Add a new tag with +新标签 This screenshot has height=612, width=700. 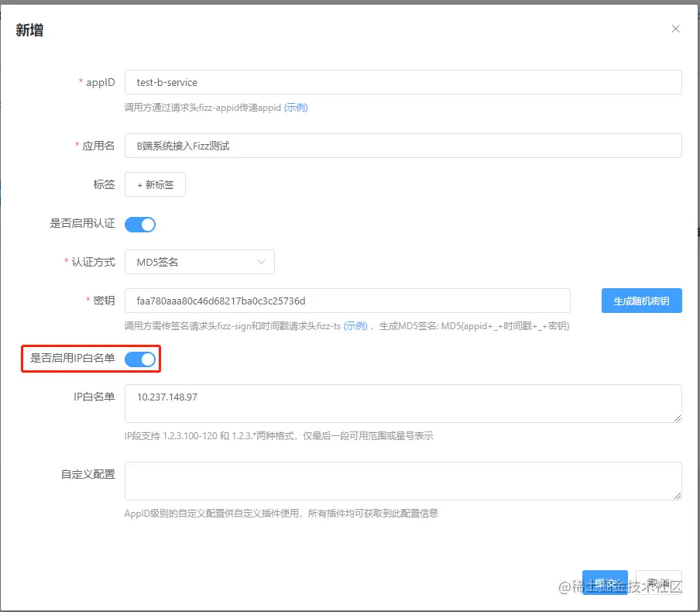tap(155, 184)
